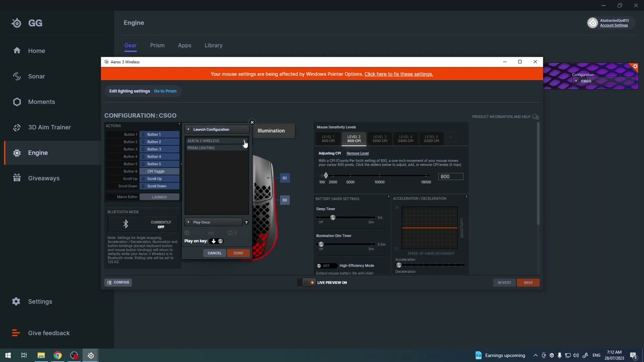This screenshot has height=362, width=644.
Task: Open the 3D Aim Trainer icon
Action: [17, 127]
